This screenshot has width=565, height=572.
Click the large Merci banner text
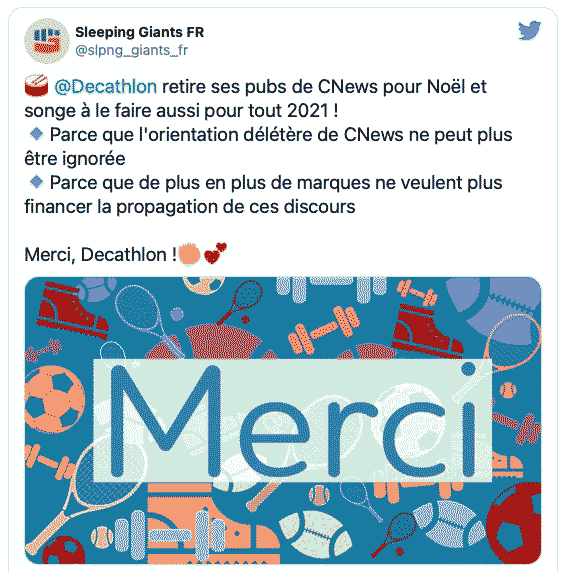[x=293, y=420]
